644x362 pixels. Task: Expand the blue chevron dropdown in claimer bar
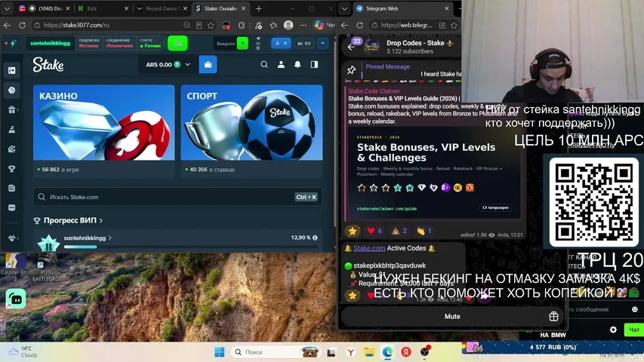(323, 43)
